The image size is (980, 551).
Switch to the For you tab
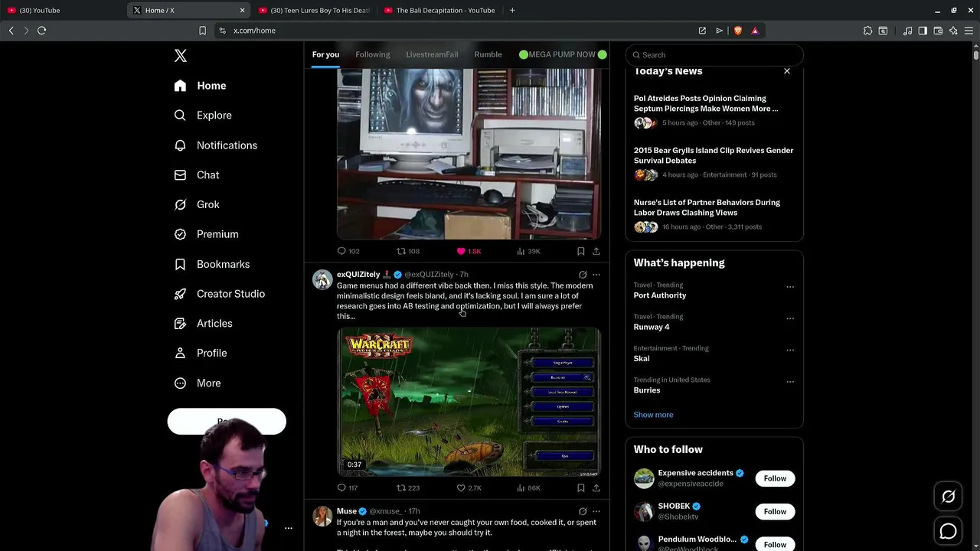[x=325, y=54]
